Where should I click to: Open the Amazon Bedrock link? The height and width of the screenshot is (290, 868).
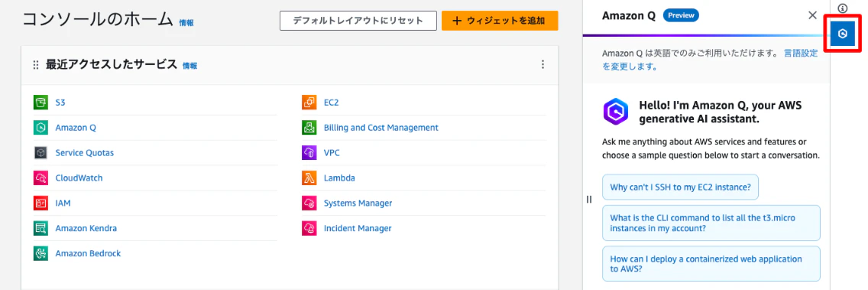tap(88, 253)
